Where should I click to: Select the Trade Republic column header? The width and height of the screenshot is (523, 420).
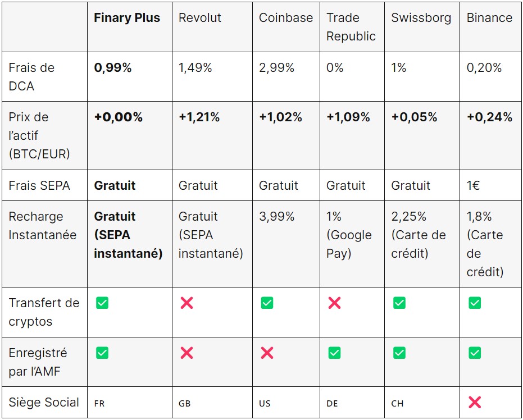[351, 27]
